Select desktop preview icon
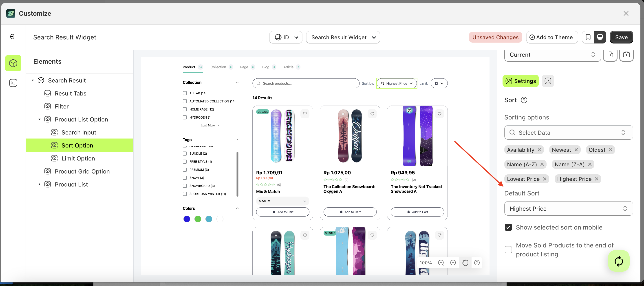The height and width of the screenshot is (286, 644). click(x=600, y=37)
